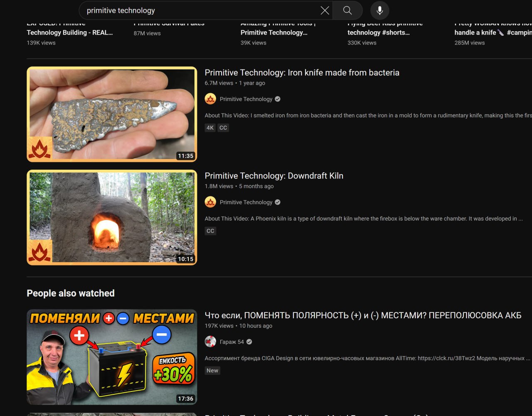The height and width of the screenshot is (416, 532).
Task: Open the Iron knife made from bacteria thumbnail
Action: 112,114
